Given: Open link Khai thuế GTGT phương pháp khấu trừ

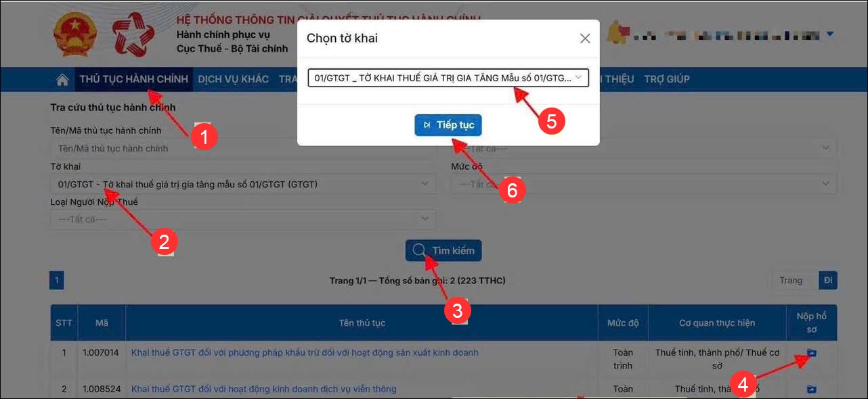Looking at the screenshot, I should (x=305, y=352).
